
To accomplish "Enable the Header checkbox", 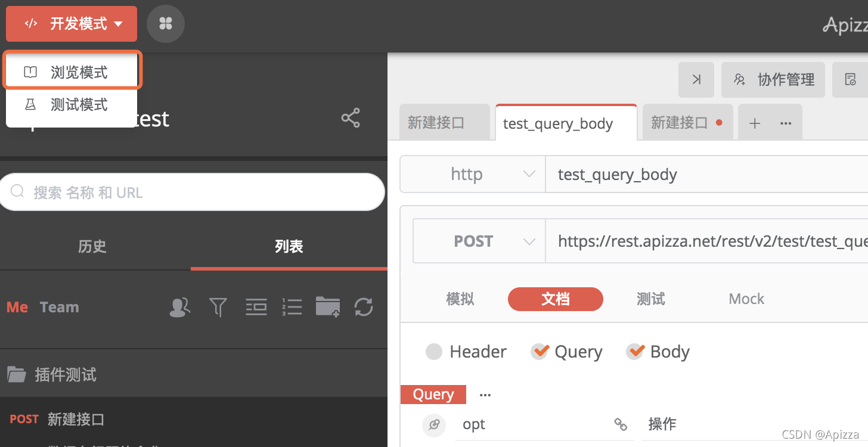I will tap(434, 352).
